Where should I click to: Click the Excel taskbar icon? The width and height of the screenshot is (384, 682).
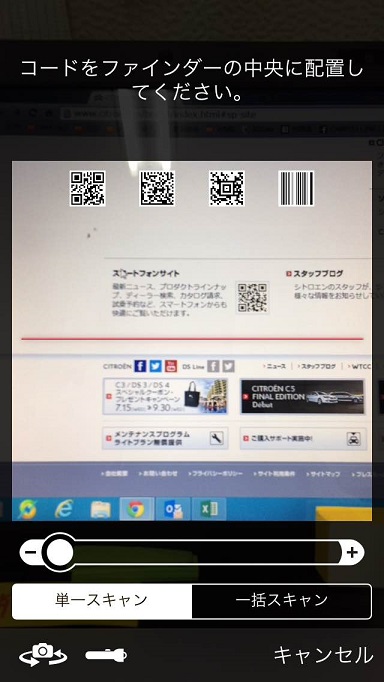(x=209, y=508)
